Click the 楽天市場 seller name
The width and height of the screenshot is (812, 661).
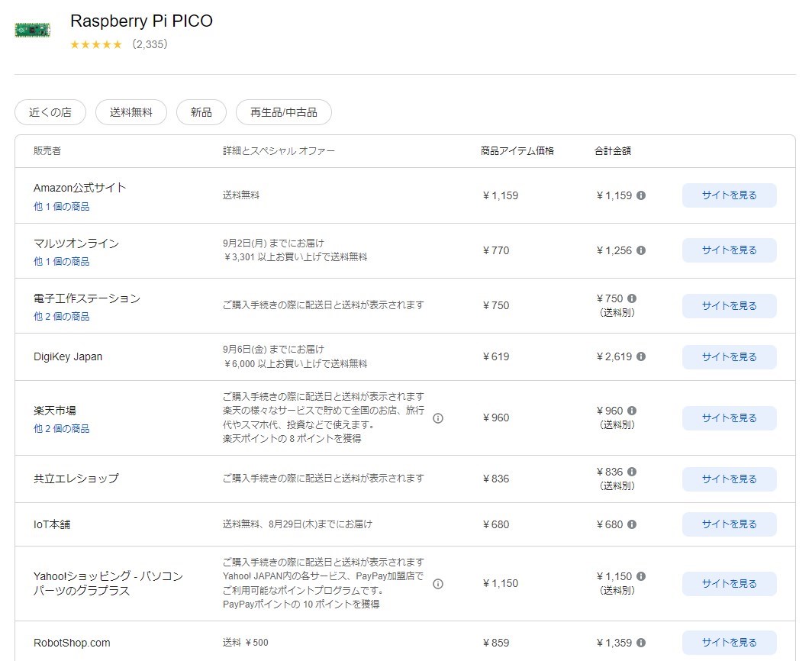pyautogui.click(x=55, y=411)
